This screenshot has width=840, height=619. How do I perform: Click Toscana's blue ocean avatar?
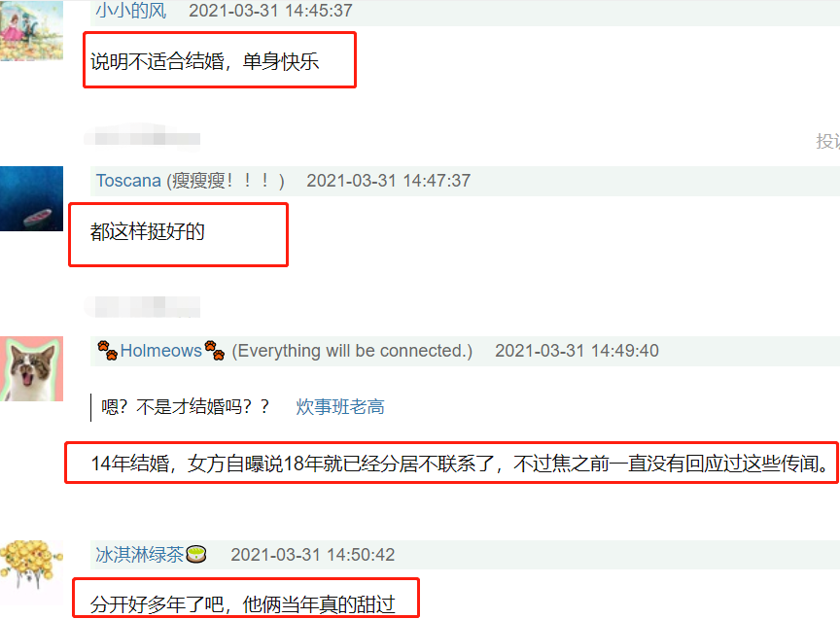click(32, 198)
